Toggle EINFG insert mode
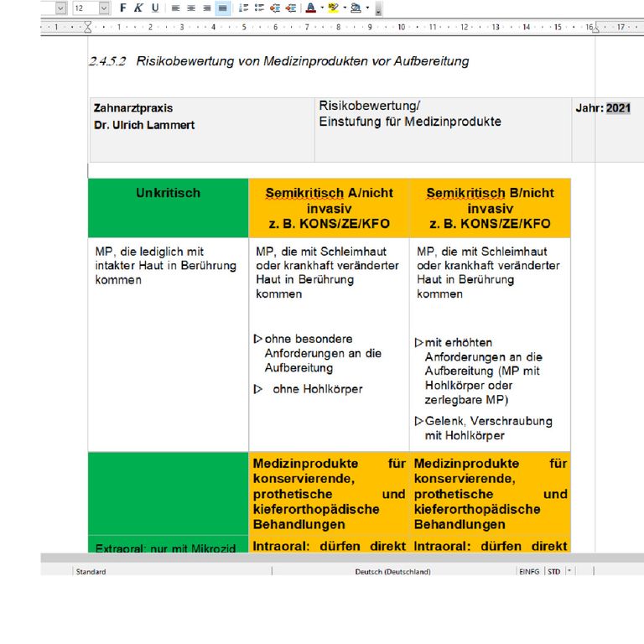The image size is (644, 644). pos(529,571)
